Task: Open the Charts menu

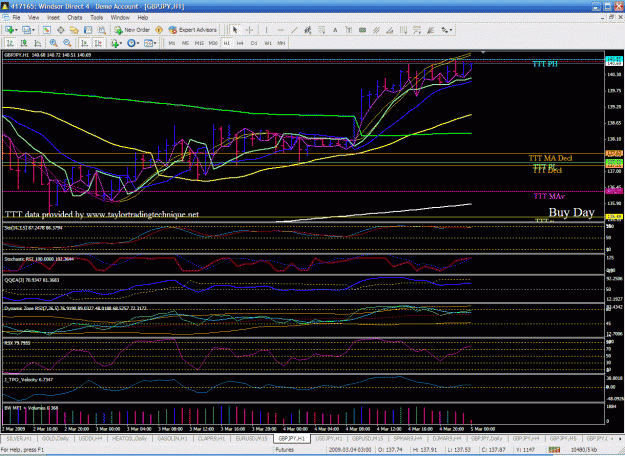Action: [x=75, y=18]
